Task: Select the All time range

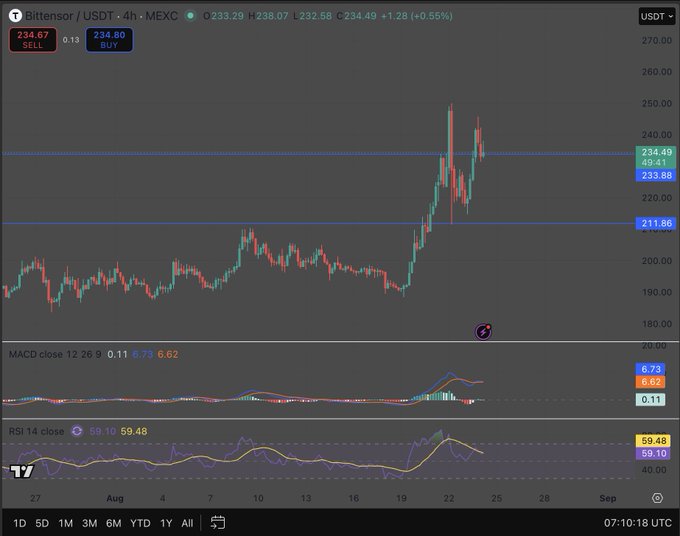Action: 187,523
